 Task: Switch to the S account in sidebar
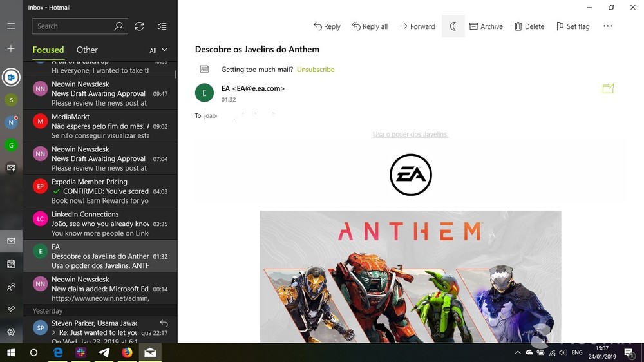(x=11, y=100)
